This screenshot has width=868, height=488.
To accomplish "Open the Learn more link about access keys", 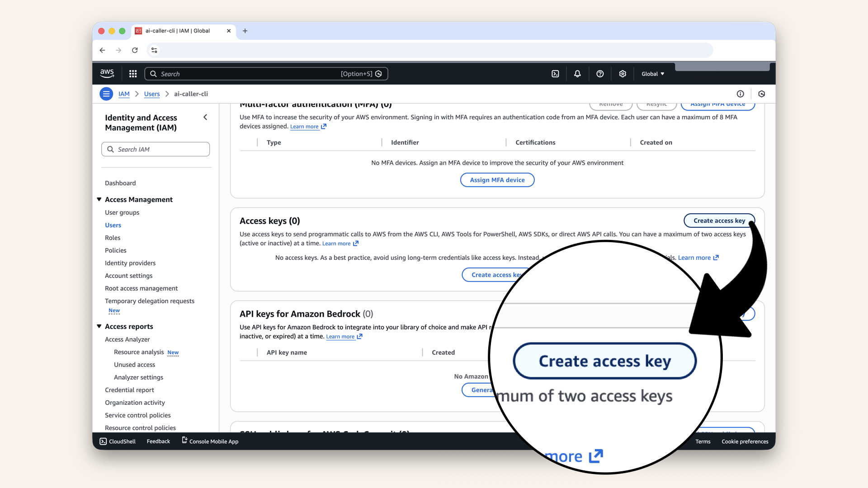I will click(x=337, y=243).
